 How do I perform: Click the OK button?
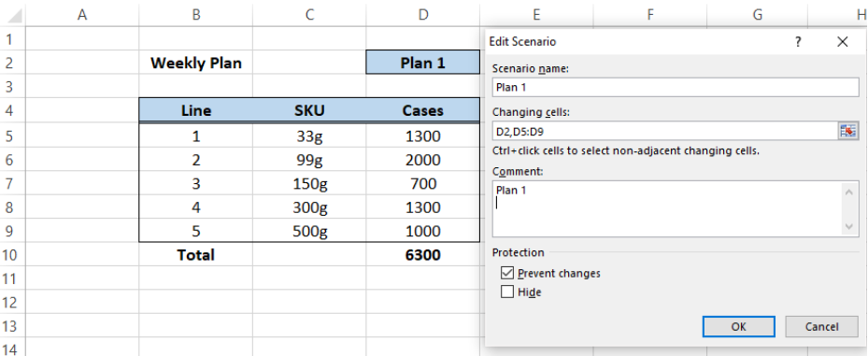(x=738, y=327)
